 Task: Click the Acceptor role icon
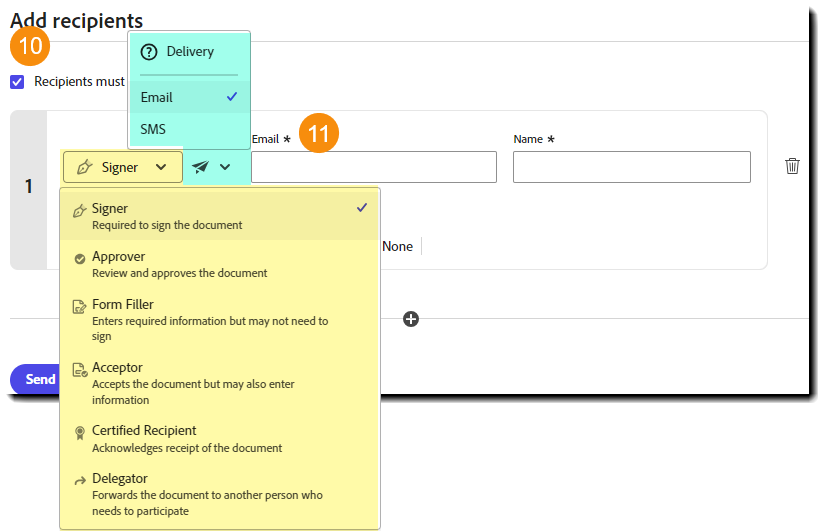80,370
